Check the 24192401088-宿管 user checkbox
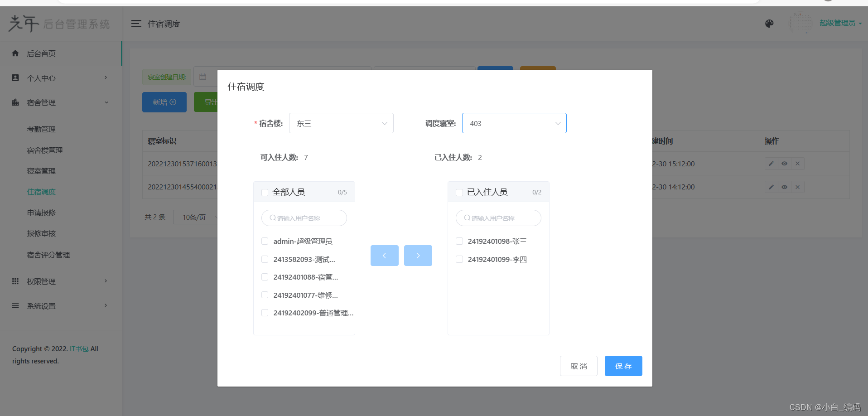Viewport: 868px width, 416px height. (265, 277)
